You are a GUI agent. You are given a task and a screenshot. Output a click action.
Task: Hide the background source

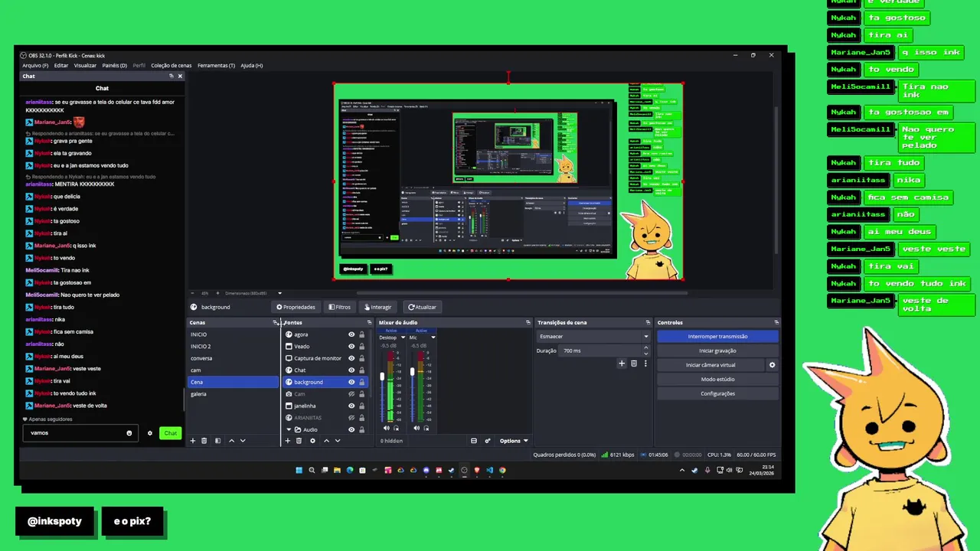[351, 382]
